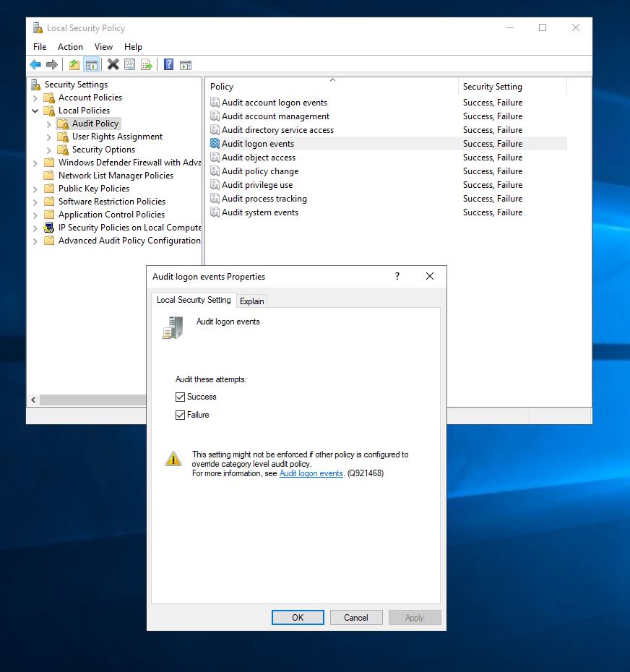The width and height of the screenshot is (630, 672).
Task: Click icon beside Audit account logon events
Action: pos(215,103)
